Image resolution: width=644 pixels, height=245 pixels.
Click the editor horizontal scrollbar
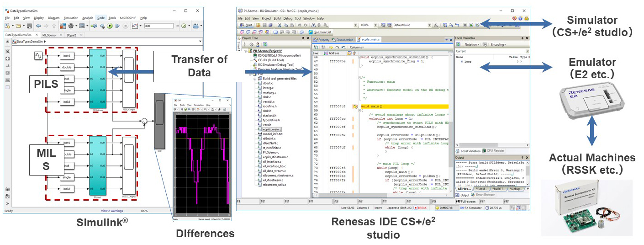point(381,195)
